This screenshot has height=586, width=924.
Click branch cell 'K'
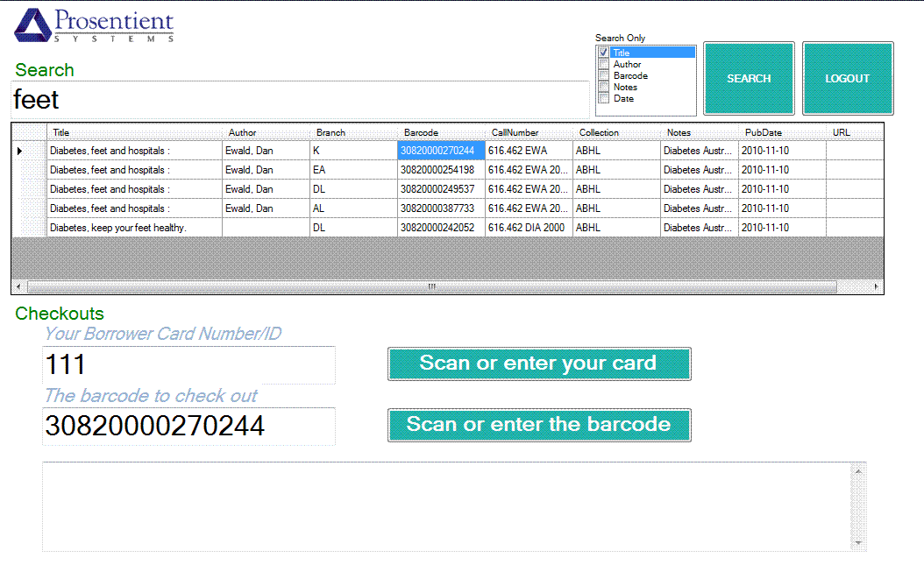353,151
